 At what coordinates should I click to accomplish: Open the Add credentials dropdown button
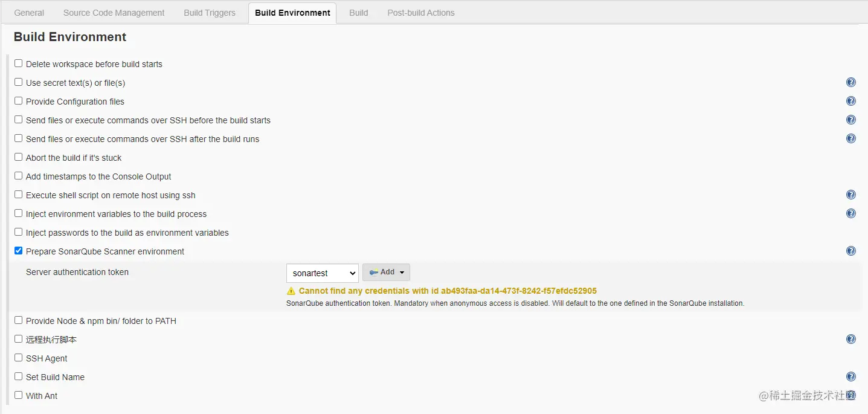[386, 273]
